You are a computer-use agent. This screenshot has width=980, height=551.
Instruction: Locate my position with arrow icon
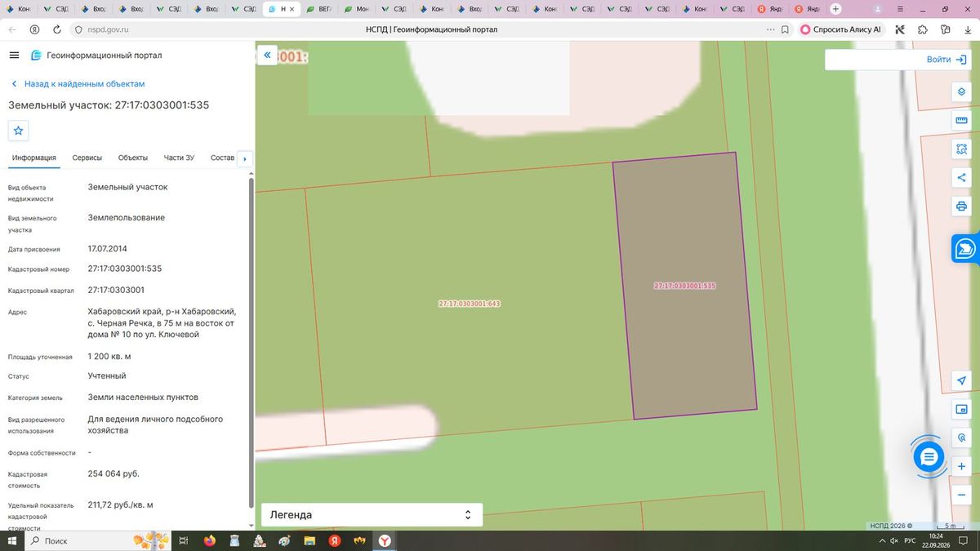coord(961,380)
